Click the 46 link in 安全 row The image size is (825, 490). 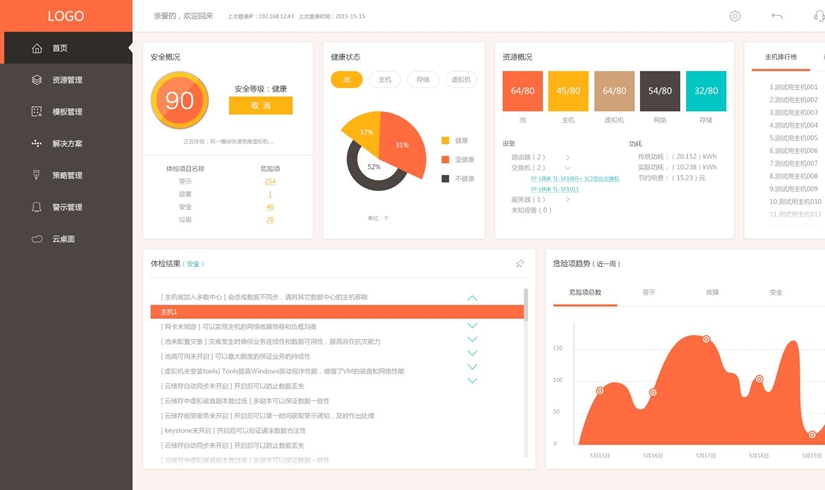pos(270,207)
